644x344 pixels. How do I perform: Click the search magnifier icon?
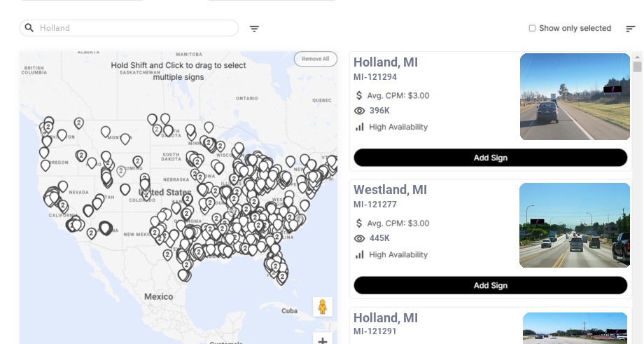(x=29, y=28)
